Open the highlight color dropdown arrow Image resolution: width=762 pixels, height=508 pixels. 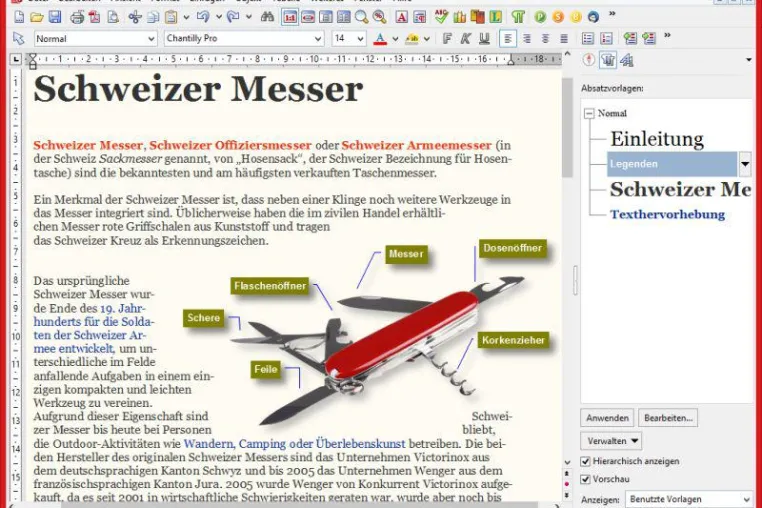point(427,39)
